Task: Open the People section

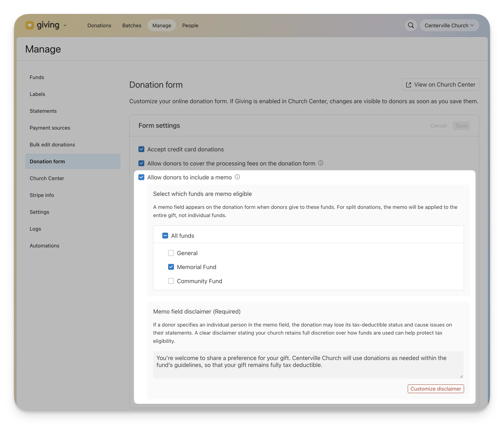Action: tap(190, 25)
